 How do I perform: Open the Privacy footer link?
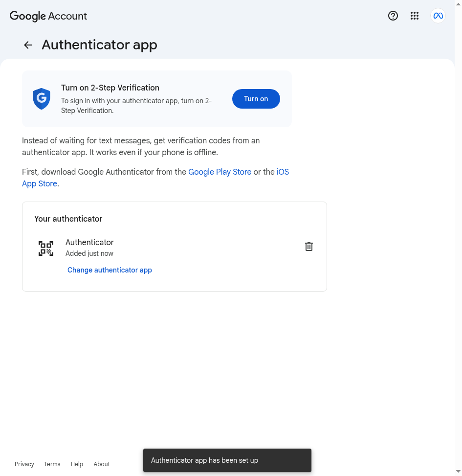pos(24,464)
